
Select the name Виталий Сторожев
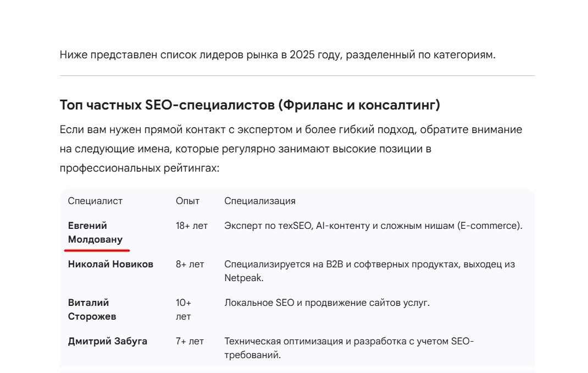(92, 310)
